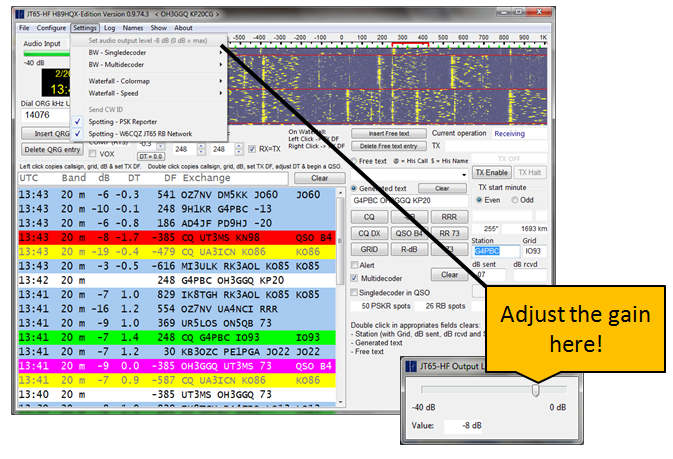Expand Waterfall - Colormap submenu
The height and width of the screenshot is (459, 673).
(149, 81)
